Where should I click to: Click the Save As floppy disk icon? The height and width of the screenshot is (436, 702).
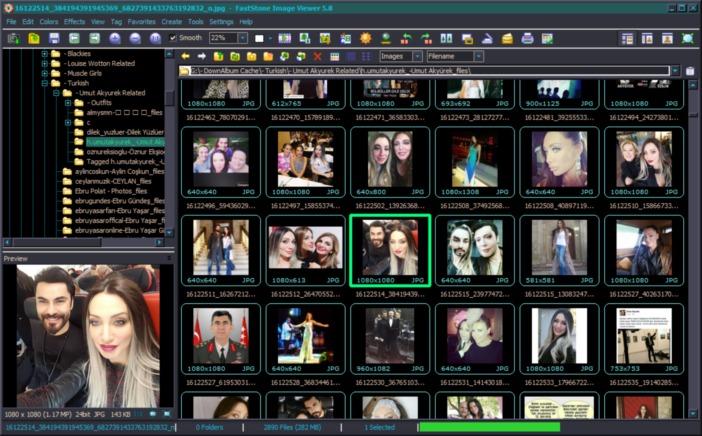click(x=52, y=38)
